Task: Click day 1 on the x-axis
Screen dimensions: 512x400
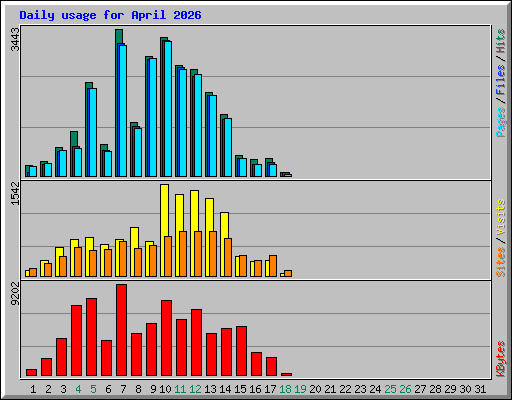Action: click(x=33, y=389)
